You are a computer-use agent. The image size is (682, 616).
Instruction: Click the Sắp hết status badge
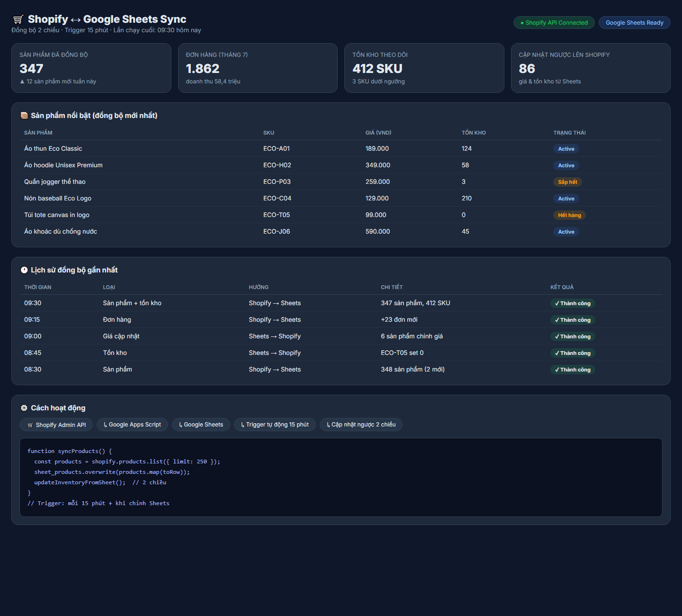click(568, 182)
